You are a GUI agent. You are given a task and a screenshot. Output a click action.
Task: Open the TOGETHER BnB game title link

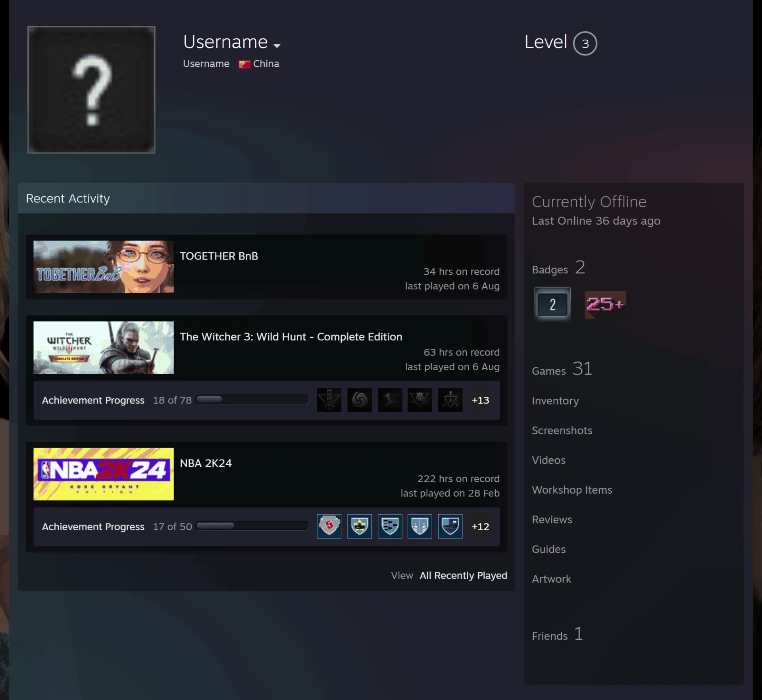click(x=219, y=256)
